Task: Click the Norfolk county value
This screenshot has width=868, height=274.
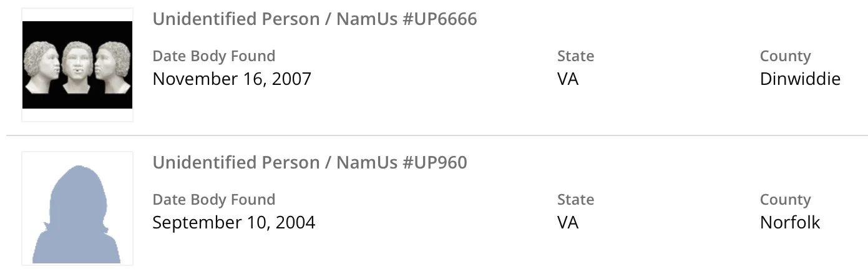Action: pyautogui.click(x=789, y=223)
